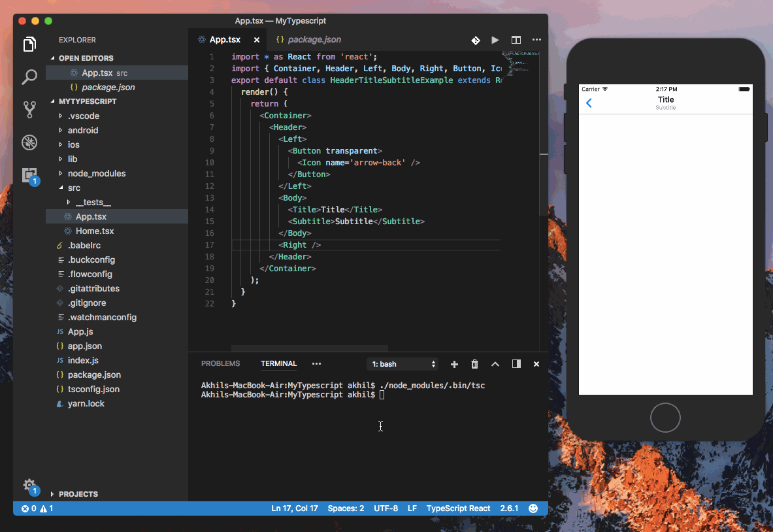
Task: Select package.json under Open Editors
Action: tap(117, 88)
